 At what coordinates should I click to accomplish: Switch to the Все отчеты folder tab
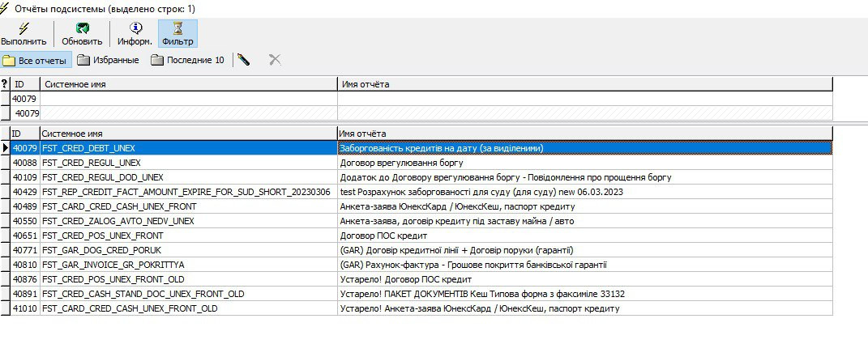pyautogui.click(x=36, y=60)
